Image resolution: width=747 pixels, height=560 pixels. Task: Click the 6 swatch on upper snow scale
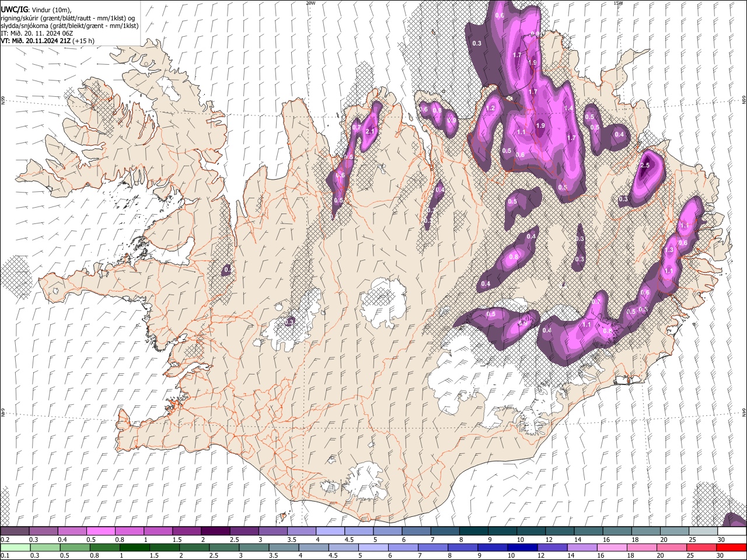click(416, 531)
